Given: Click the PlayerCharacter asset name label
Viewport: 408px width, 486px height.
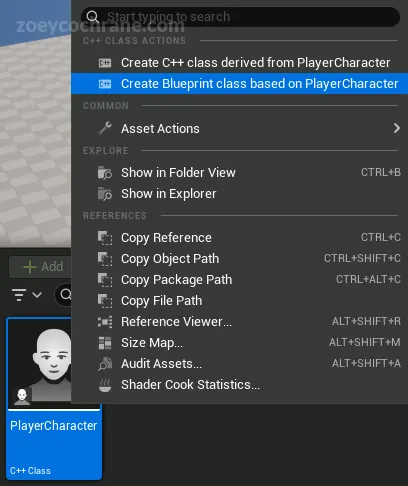Looking at the screenshot, I should tap(53, 426).
